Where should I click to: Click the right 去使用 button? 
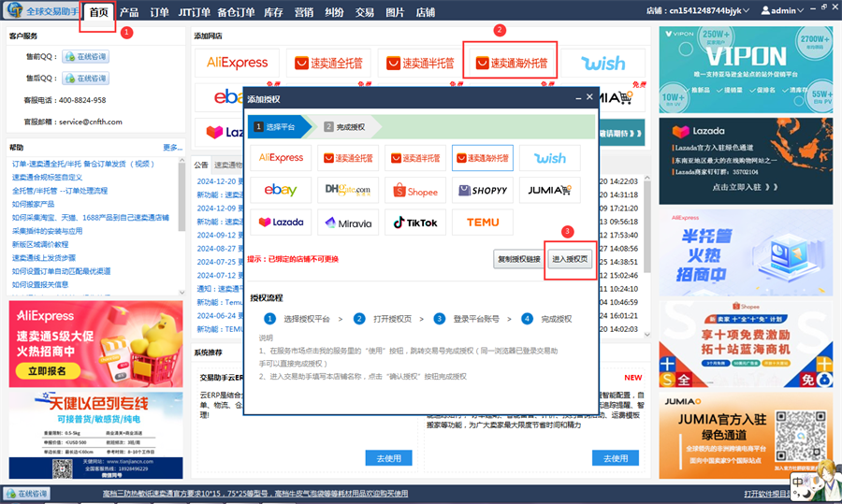click(616, 458)
